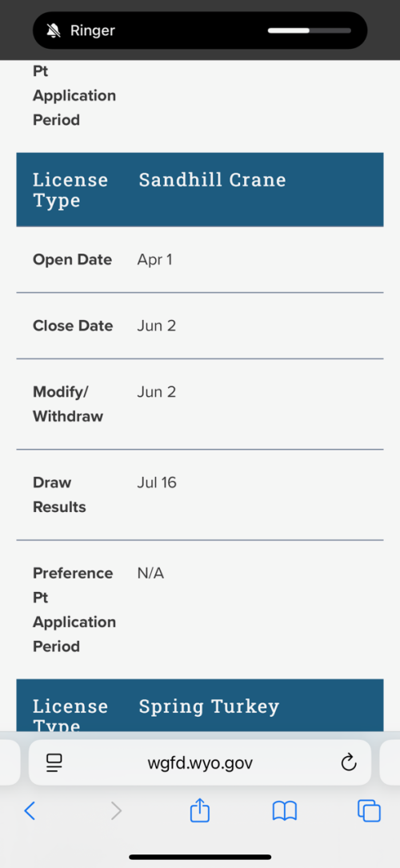Tap the Modify/Withdraw row label
Viewport: 400px width, 868px height.
[x=68, y=404]
